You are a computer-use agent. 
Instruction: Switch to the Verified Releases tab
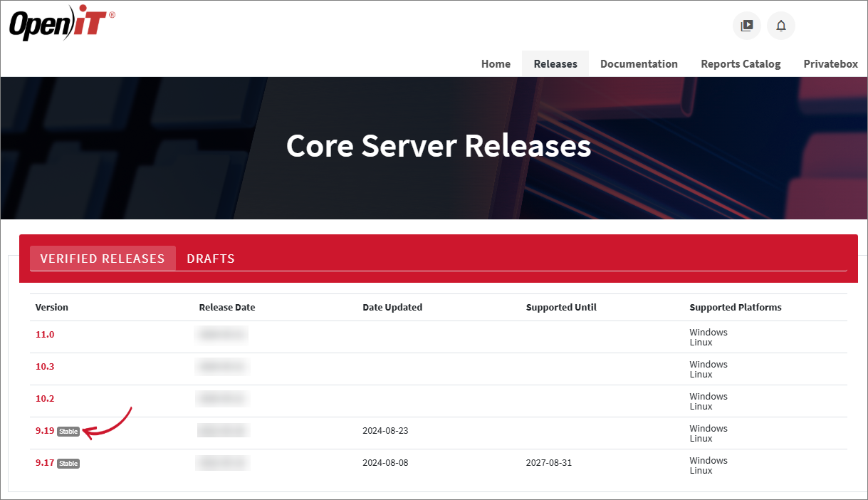pyautogui.click(x=103, y=259)
